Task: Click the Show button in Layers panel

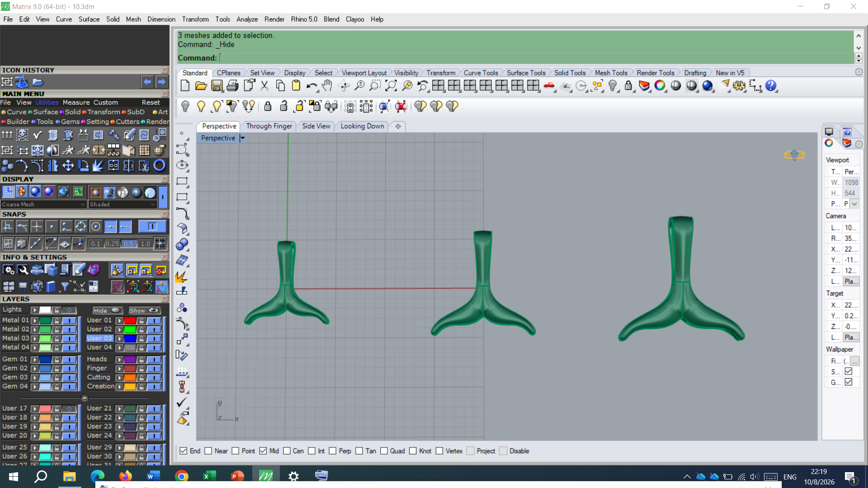Action: (144, 310)
